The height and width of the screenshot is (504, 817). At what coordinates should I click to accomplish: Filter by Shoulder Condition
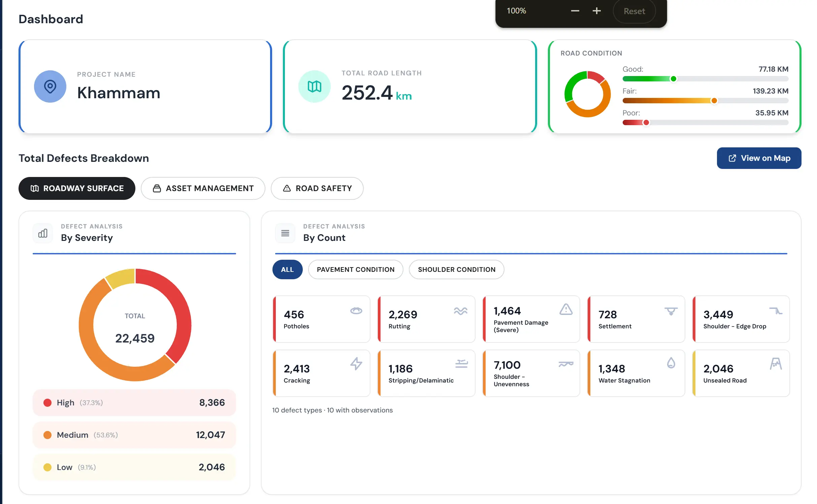(x=457, y=269)
